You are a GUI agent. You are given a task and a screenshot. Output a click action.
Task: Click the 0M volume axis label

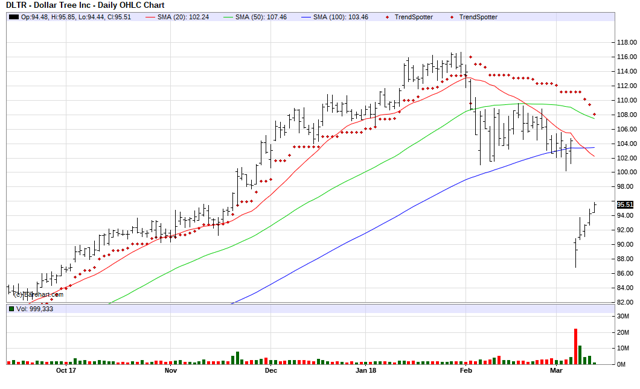622,365
